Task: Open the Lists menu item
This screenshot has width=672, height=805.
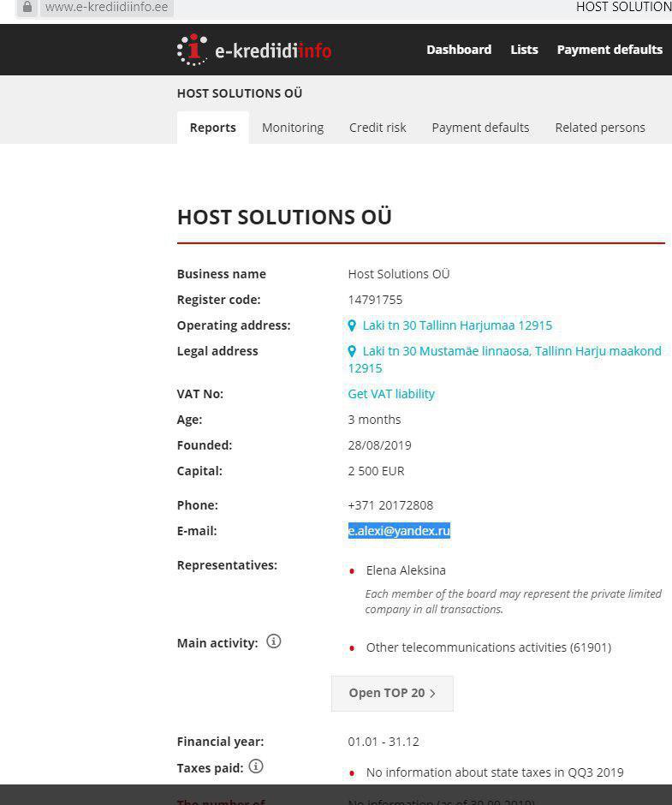Action: pyautogui.click(x=524, y=50)
